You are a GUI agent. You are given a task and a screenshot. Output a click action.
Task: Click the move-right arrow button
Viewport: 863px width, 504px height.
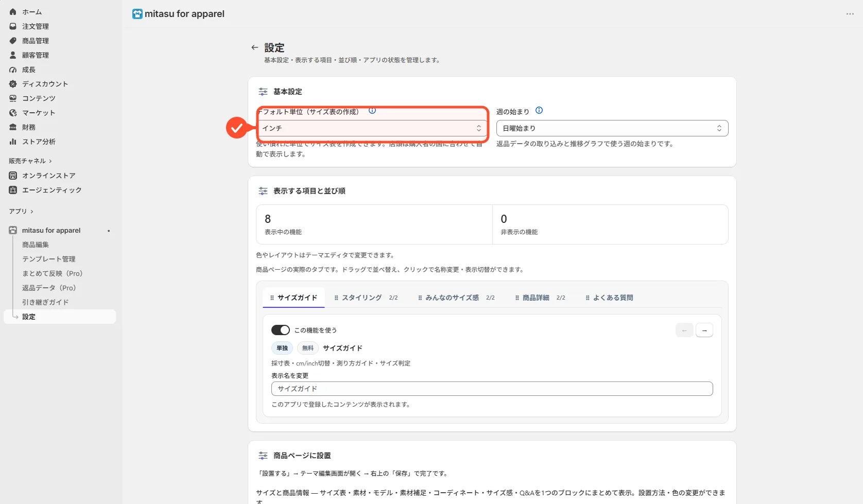tap(704, 330)
